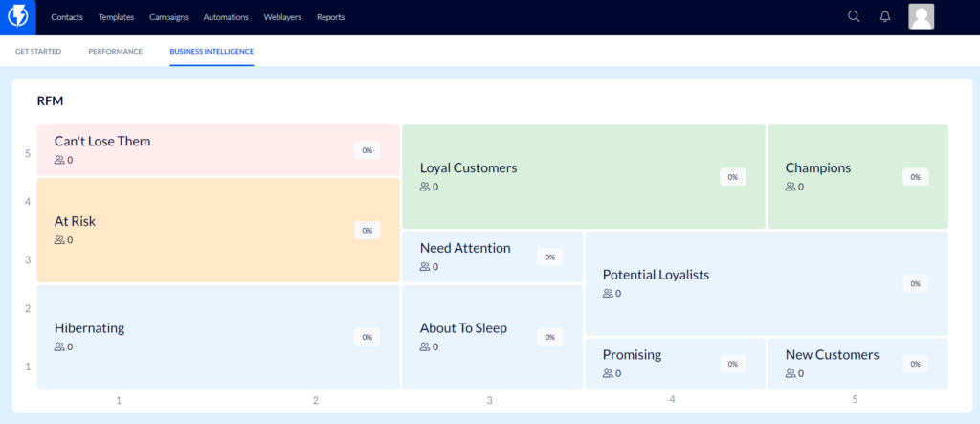Viewport: 980px width, 424px height.
Task: Select the green Loyal Customers segment
Action: [584, 176]
